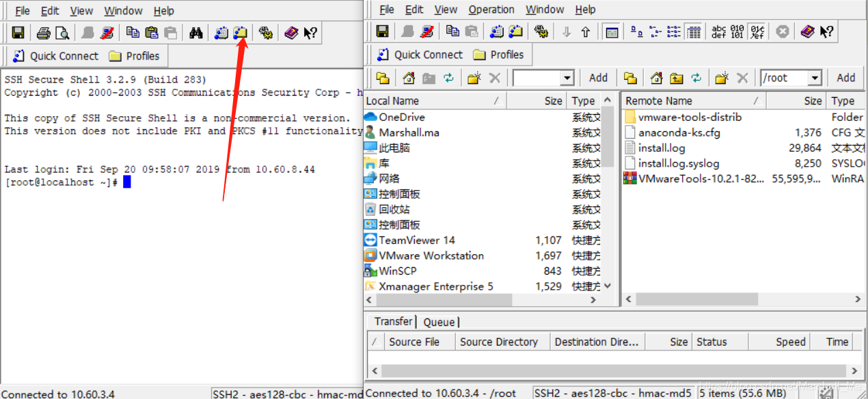Sort by Remote Name column header
Screen dimensions: 868x399
tap(694, 100)
